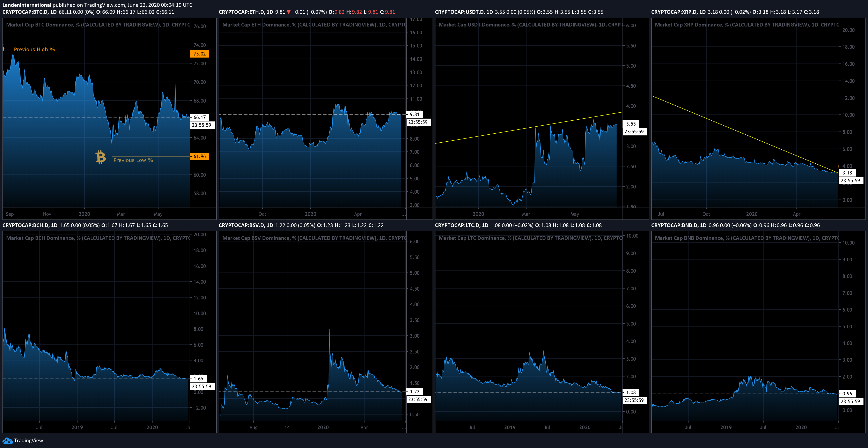This screenshot has width=868, height=448.
Task: Click the 18.00 tick on XRP price axis
Action: click(x=848, y=47)
